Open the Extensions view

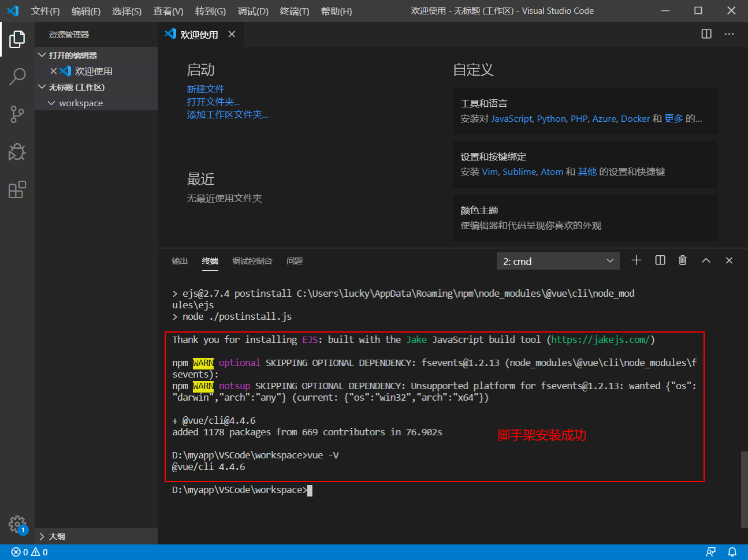click(17, 189)
